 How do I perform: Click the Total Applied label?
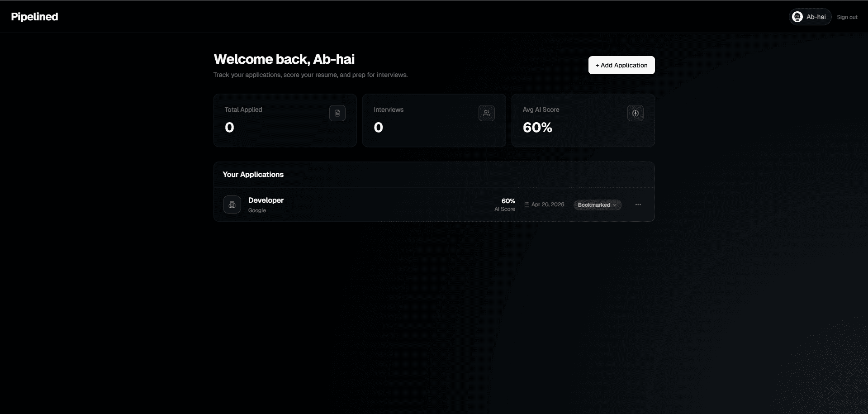(243, 109)
